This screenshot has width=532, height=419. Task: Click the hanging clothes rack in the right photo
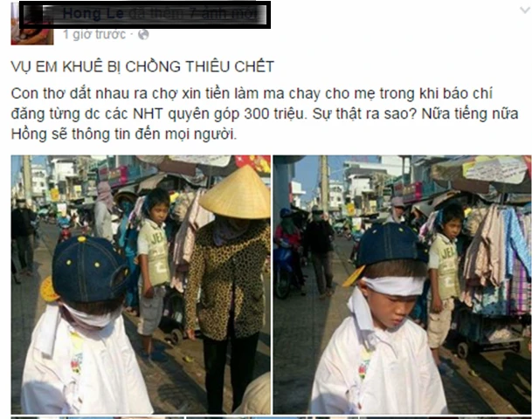(495, 259)
